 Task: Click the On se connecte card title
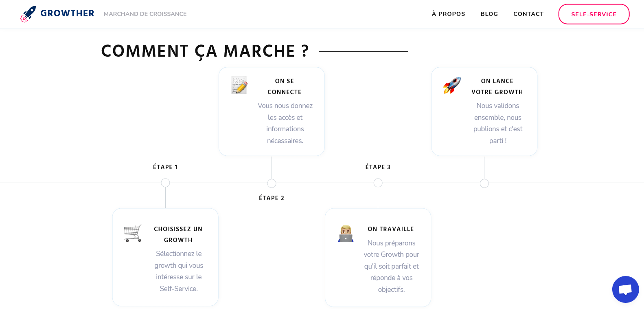(x=285, y=86)
